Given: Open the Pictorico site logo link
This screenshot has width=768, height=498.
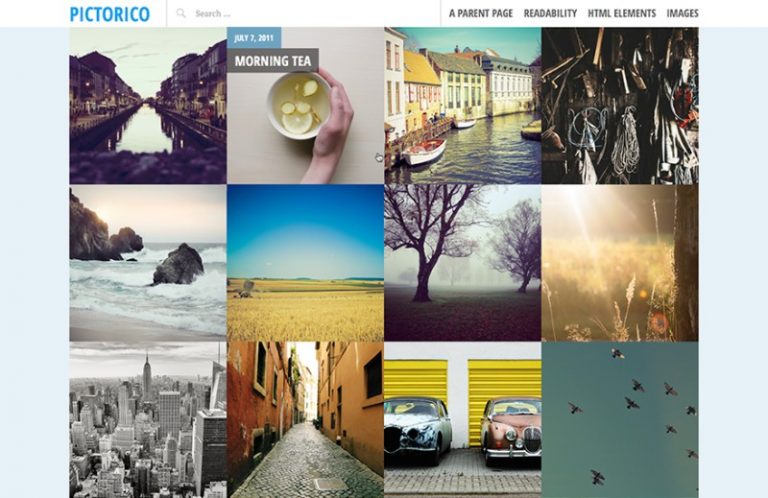Looking at the screenshot, I should pos(110,14).
